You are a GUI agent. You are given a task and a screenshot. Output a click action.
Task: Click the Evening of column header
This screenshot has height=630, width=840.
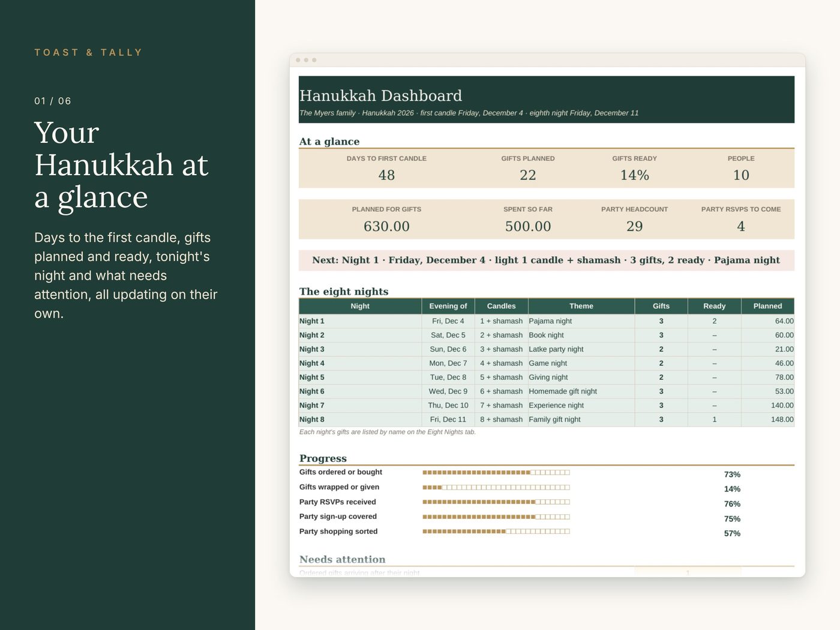(x=448, y=306)
